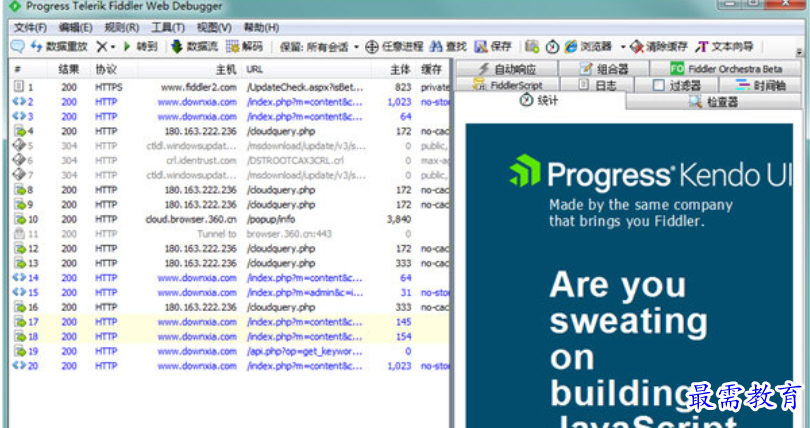
Task: Click the toolbar overflow arrow at right end
Action: (799, 52)
